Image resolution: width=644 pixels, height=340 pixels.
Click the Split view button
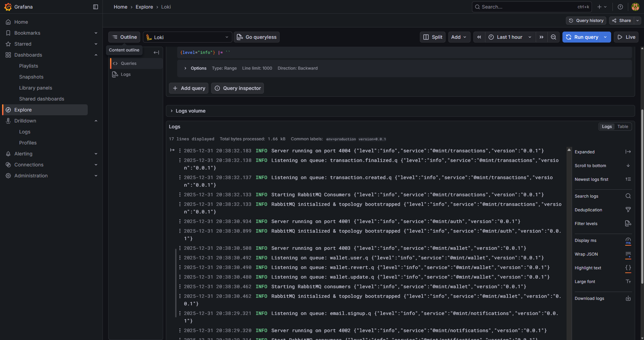pos(433,37)
